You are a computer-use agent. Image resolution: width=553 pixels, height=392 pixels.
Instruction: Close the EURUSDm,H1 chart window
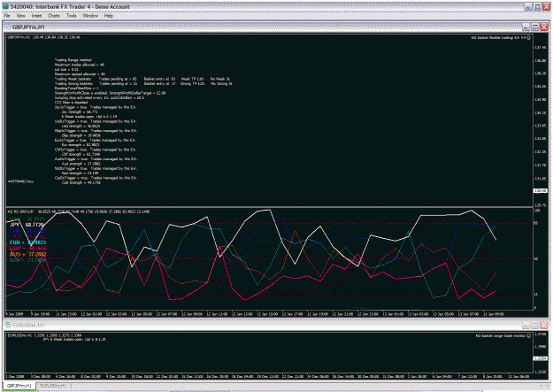(544, 325)
